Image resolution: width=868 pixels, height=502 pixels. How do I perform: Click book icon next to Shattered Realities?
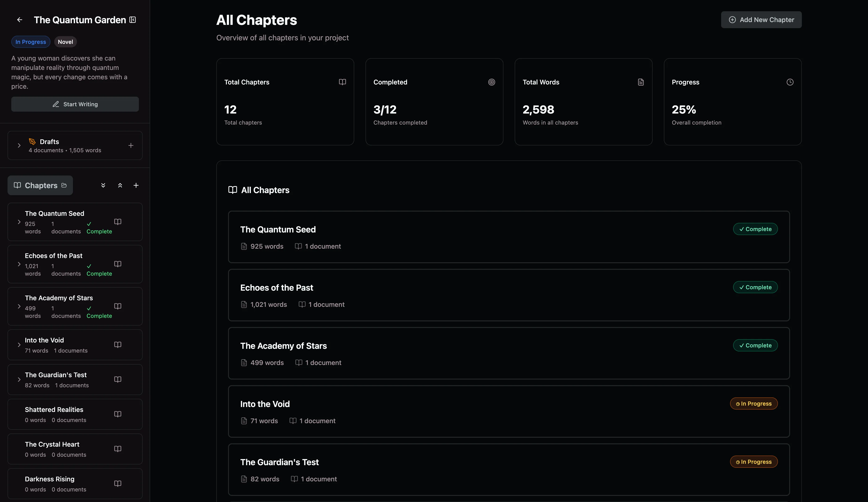pyautogui.click(x=118, y=414)
